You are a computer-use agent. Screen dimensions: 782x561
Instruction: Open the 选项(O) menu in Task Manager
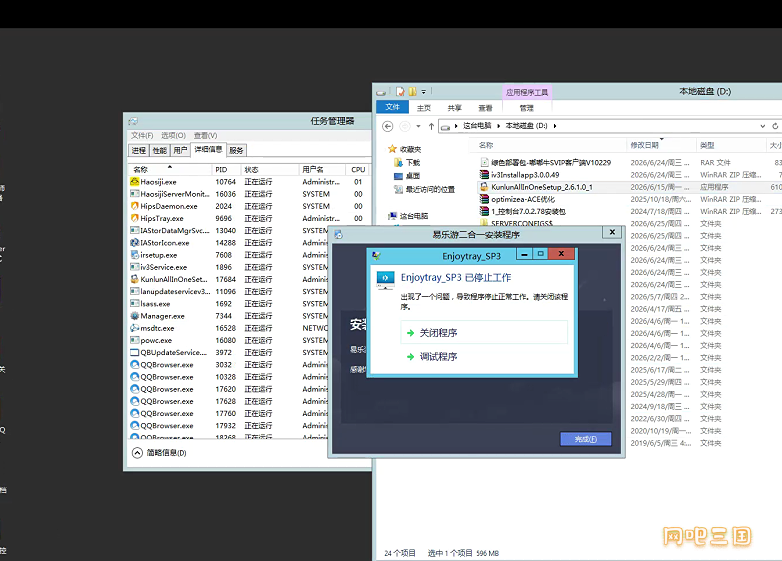pos(173,135)
